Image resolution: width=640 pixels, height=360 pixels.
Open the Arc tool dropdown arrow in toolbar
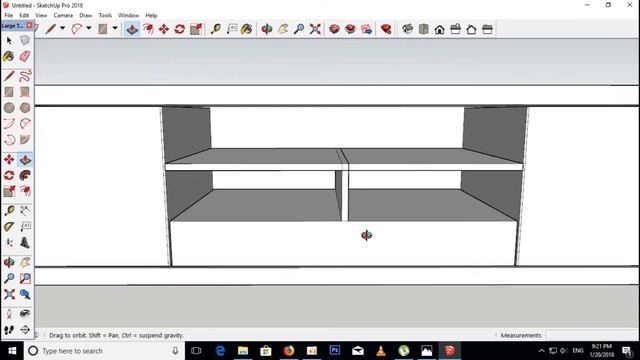[89, 29]
